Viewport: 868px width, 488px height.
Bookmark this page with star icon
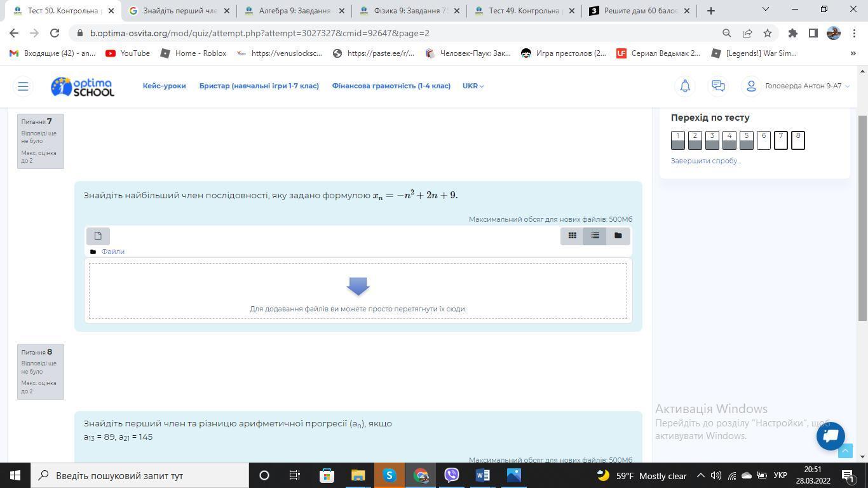coord(768,33)
